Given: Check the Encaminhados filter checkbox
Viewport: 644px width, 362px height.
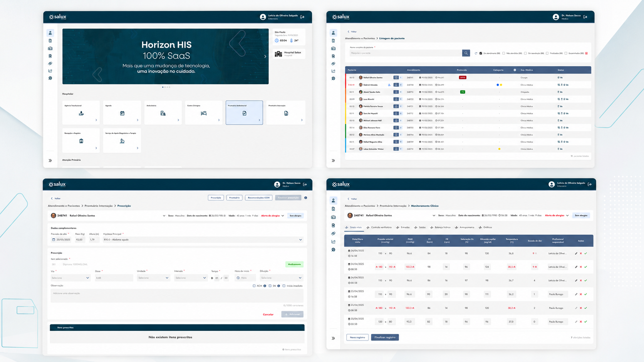Looking at the screenshot, I should (x=566, y=53).
